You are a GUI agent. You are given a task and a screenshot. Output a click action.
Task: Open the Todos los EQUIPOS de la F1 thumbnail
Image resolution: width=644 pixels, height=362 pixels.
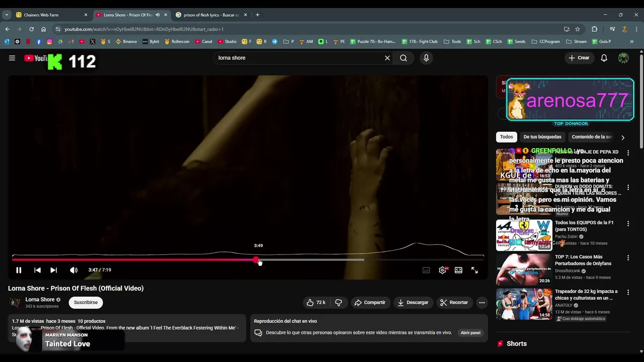coord(524,235)
